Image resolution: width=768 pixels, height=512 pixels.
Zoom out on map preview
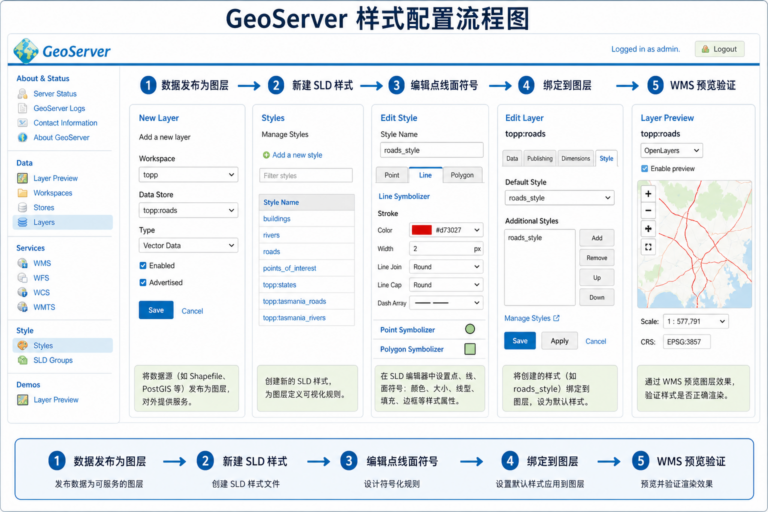click(x=648, y=211)
